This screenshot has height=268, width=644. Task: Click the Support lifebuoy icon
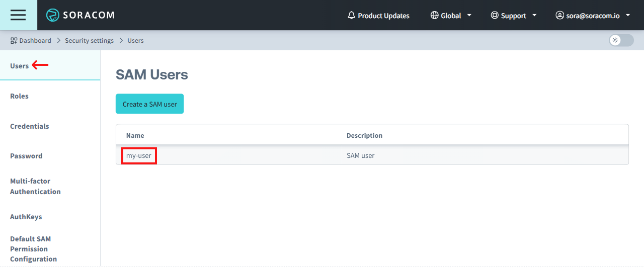tap(495, 16)
